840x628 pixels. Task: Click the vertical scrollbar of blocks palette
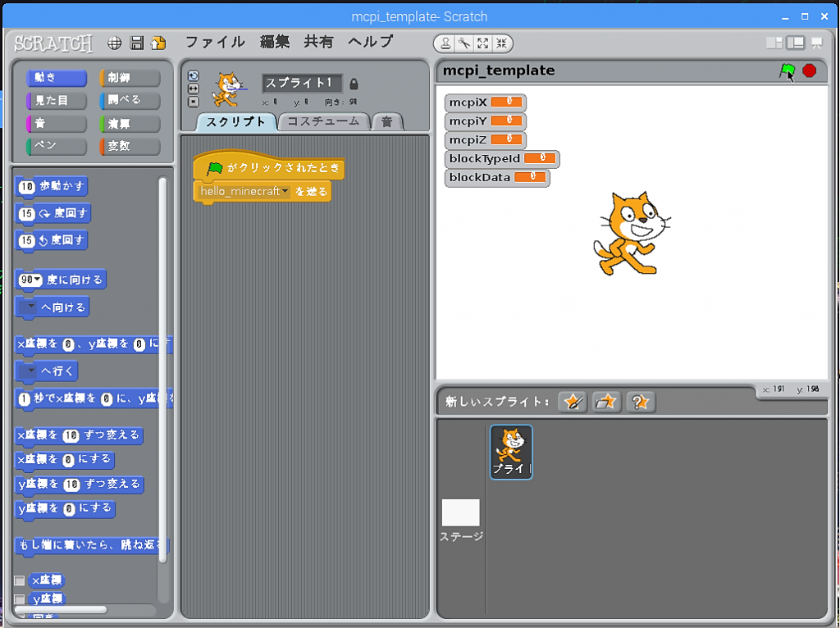163,370
